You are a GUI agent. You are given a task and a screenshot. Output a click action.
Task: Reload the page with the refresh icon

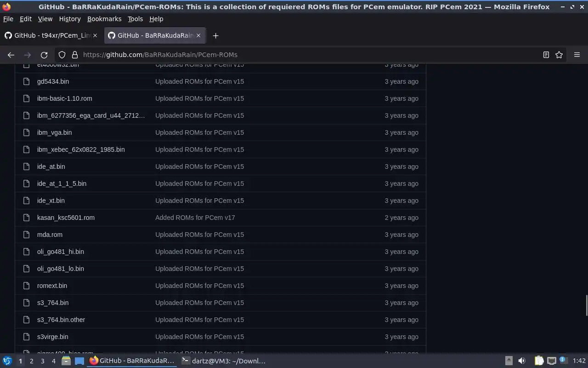(x=44, y=55)
